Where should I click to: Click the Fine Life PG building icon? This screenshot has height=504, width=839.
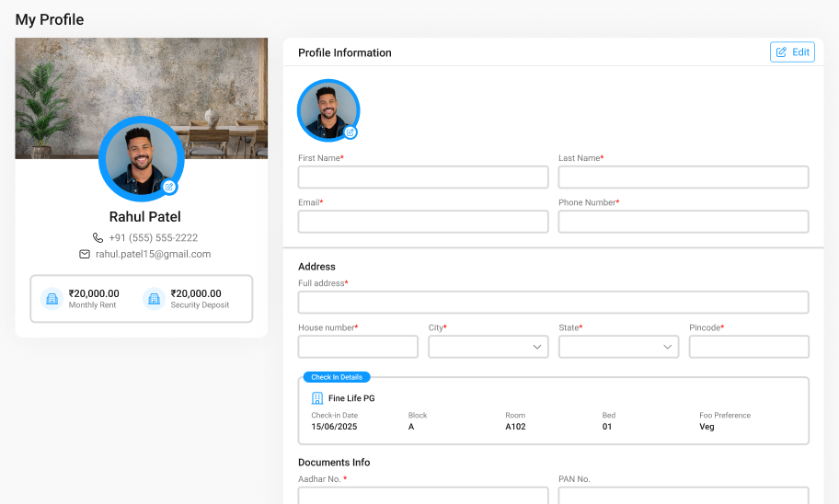click(x=317, y=398)
